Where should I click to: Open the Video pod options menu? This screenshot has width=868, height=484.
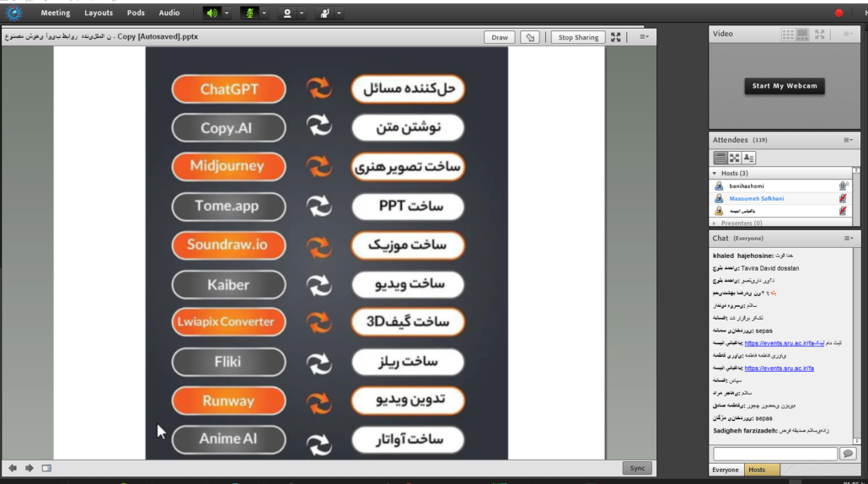click(x=848, y=34)
